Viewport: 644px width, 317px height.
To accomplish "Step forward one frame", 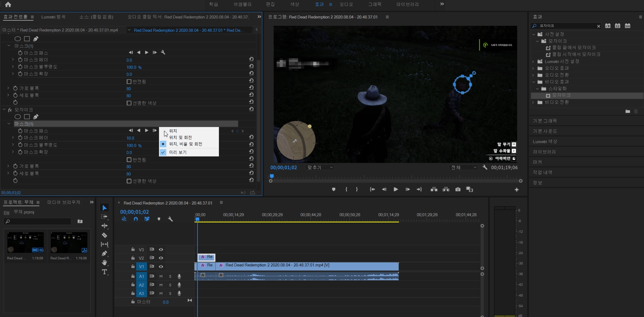I will [408, 189].
